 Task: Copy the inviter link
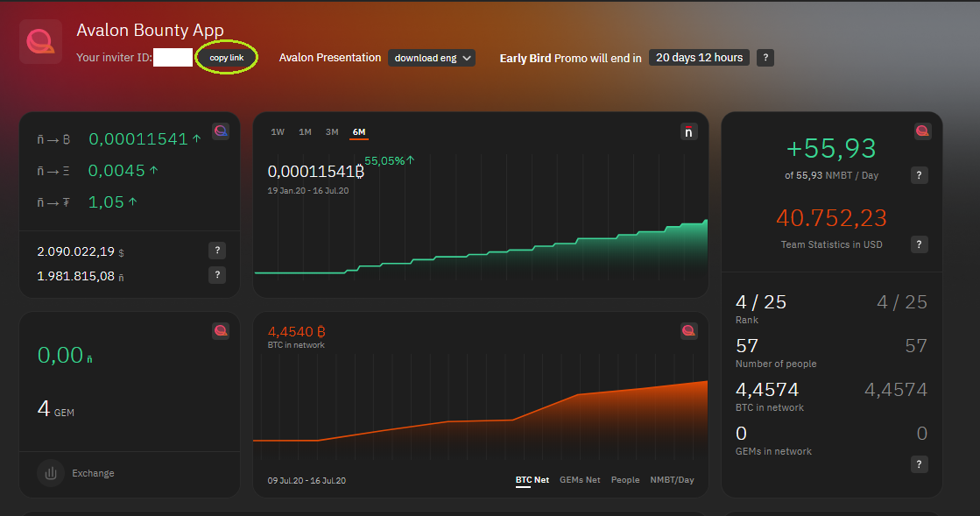click(226, 58)
